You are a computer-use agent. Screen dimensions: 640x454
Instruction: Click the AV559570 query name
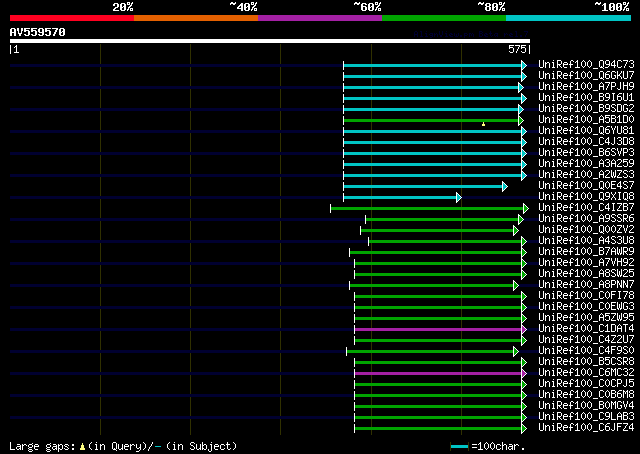[x=38, y=32]
